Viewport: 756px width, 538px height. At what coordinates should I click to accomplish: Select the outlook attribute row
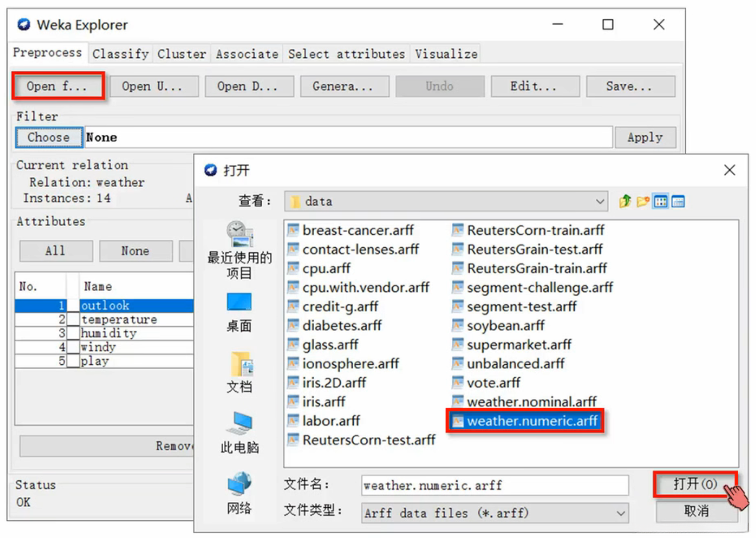(104, 306)
